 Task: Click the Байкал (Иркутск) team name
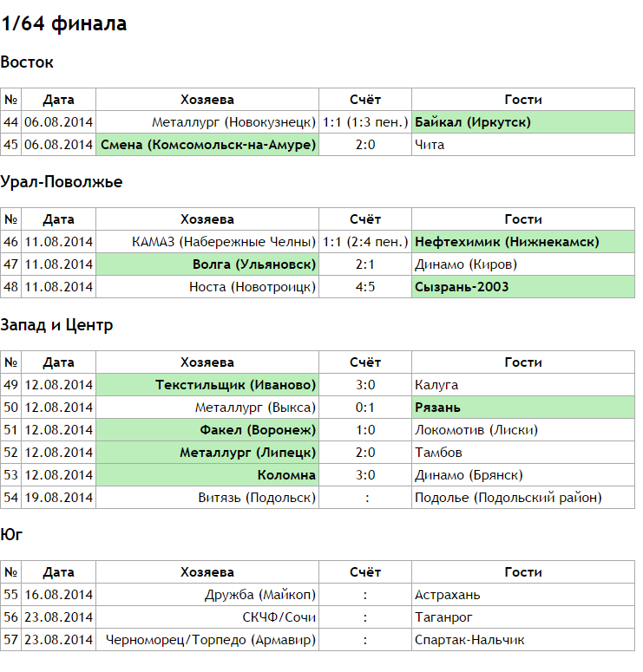point(473,122)
